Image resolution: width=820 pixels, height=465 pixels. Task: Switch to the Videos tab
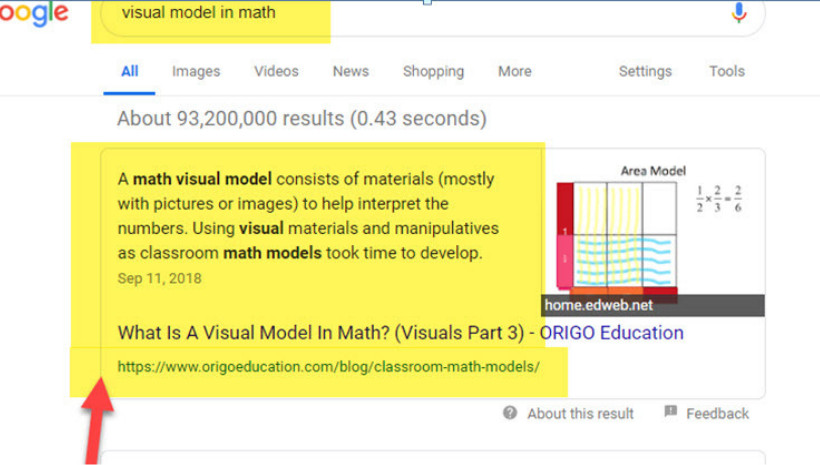pyautogui.click(x=276, y=71)
